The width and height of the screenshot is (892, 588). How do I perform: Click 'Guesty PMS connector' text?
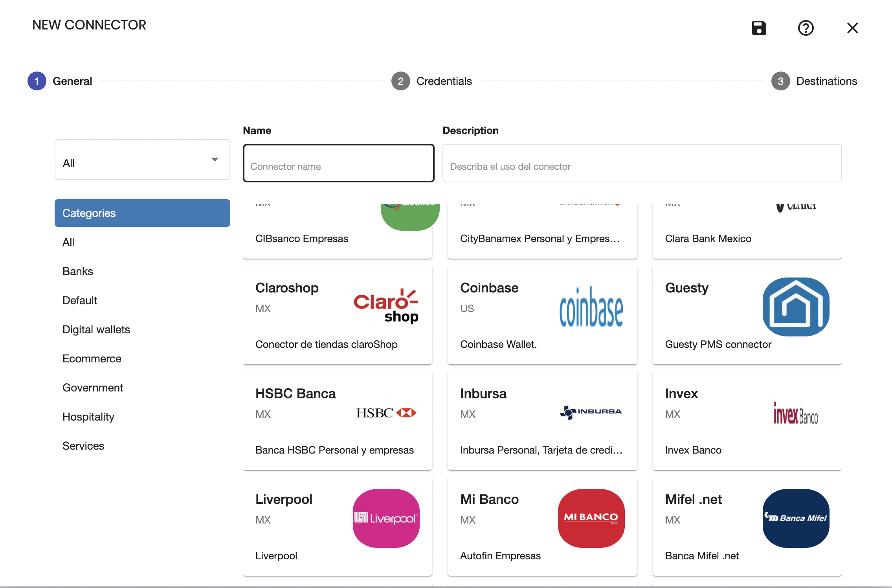click(718, 344)
